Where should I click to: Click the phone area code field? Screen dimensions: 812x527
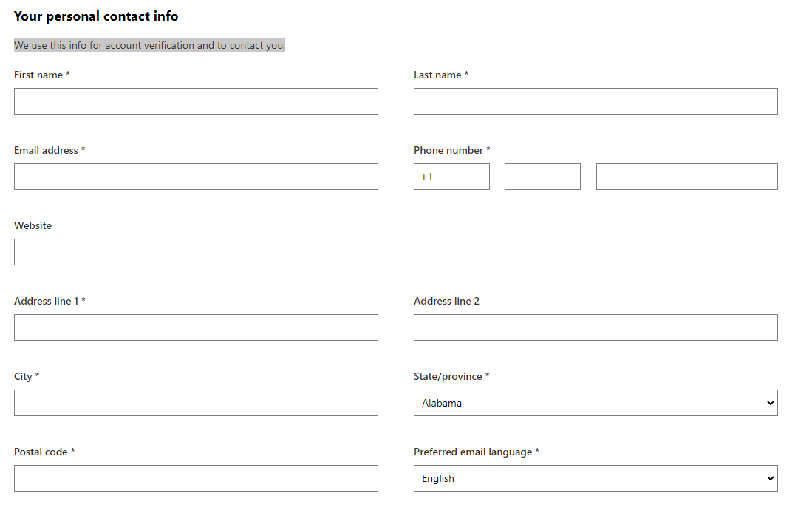542,177
